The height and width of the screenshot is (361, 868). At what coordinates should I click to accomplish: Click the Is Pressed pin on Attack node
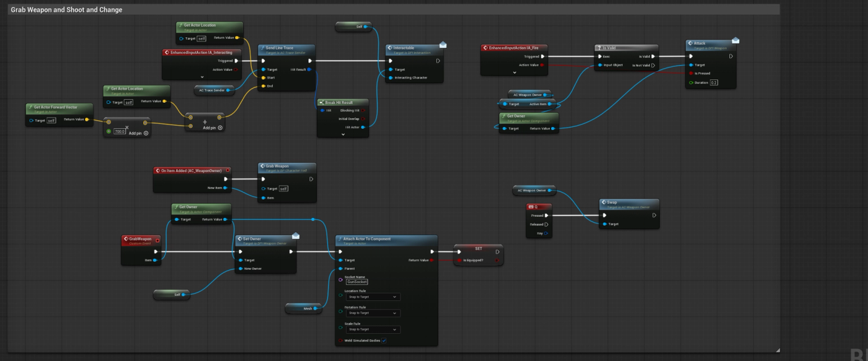coord(691,73)
